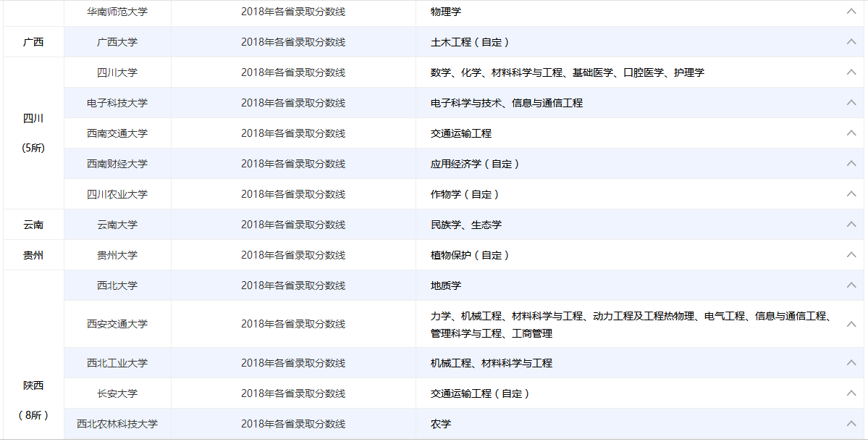Viewport: 868px width, 442px height.
Task: Collapse the 云南大学 row chevron
Action: click(x=851, y=225)
